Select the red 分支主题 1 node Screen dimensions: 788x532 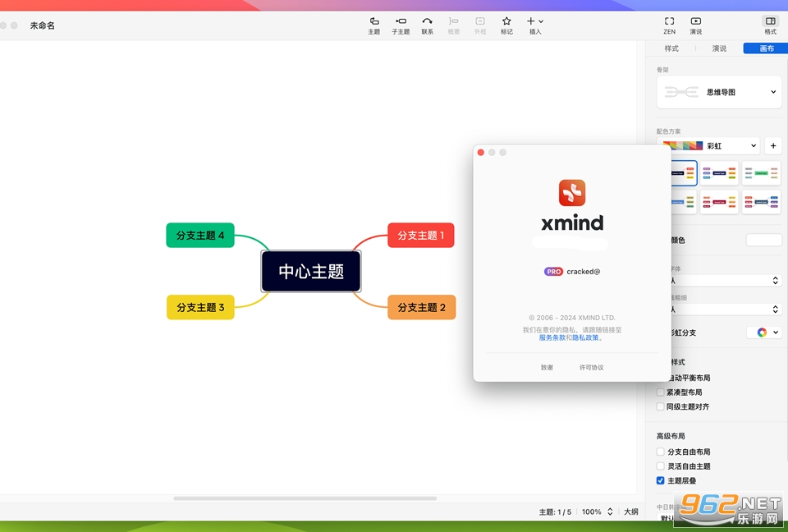(420, 236)
